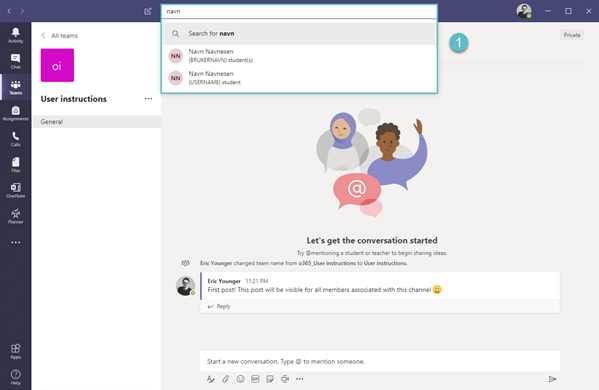Open the Planner app icon
The height and width of the screenshot is (390, 599).
point(16,216)
